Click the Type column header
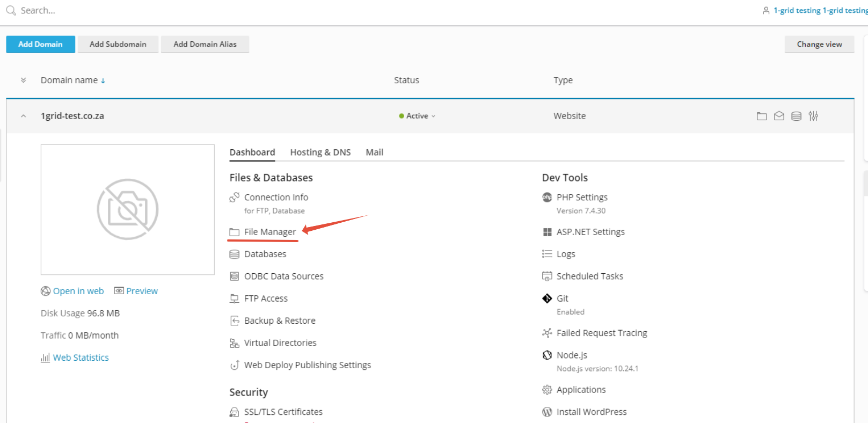This screenshot has height=423, width=868. 563,80
